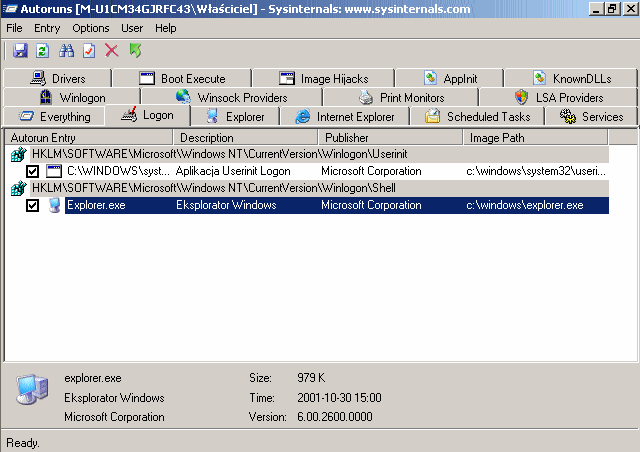Open the Options menu

tap(91, 28)
